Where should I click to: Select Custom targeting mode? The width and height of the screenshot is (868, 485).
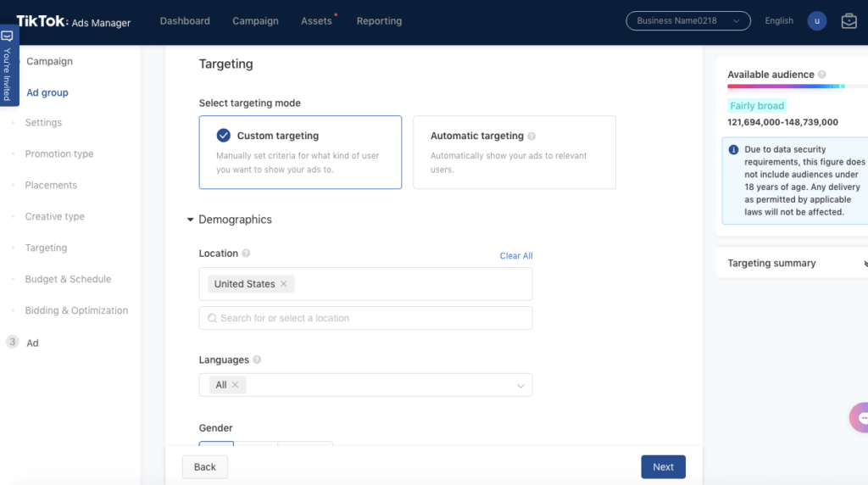[x=300, y=152]
